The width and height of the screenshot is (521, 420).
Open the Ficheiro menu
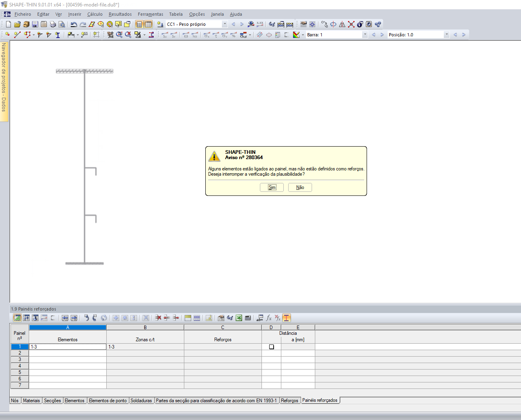(23, 14)
